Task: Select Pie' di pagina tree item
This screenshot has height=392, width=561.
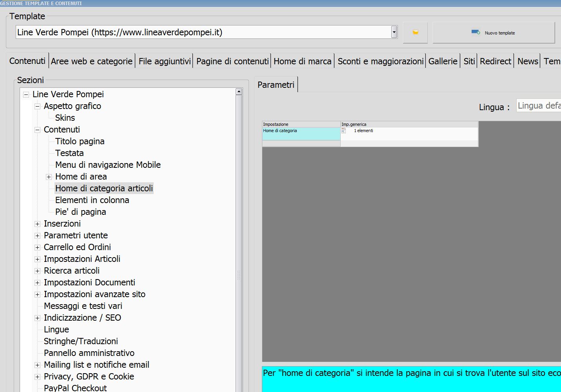Action: [x=81, y=212]
